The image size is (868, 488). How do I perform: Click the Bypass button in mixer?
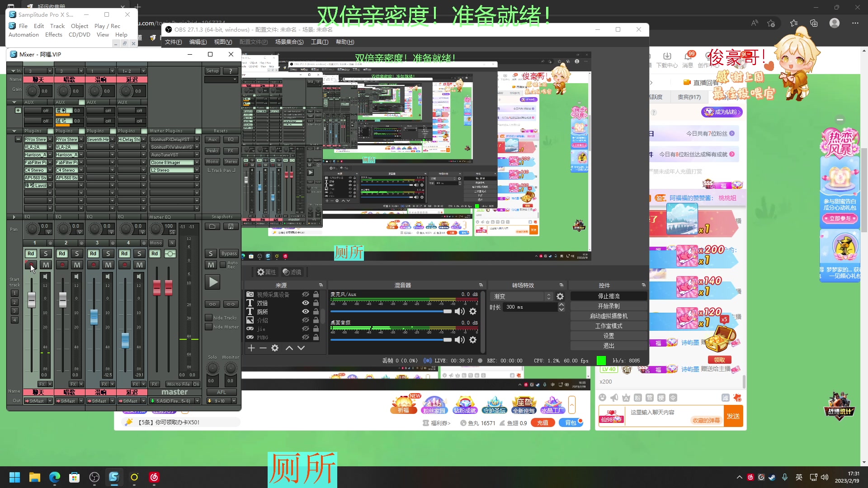(x=229, y=253)
